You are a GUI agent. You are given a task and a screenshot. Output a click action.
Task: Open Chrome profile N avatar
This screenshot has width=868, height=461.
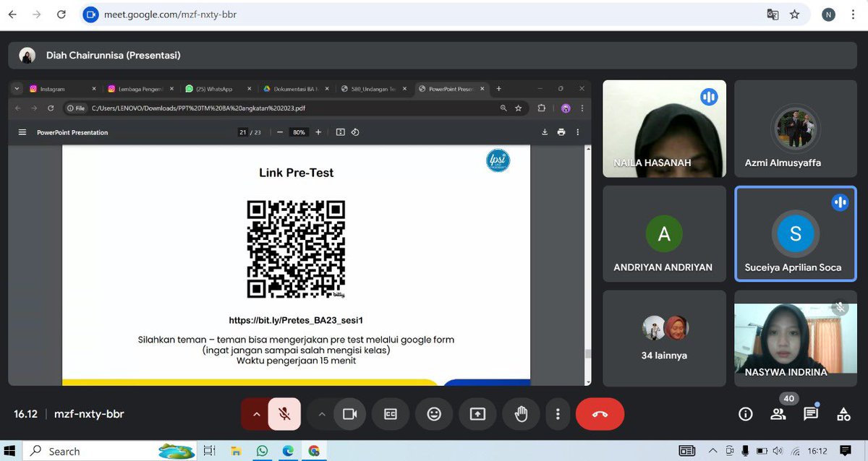(828, 14)
